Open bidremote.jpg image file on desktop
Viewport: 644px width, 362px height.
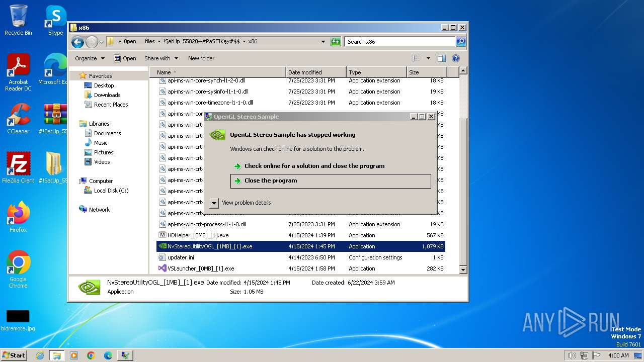(18, 321)
